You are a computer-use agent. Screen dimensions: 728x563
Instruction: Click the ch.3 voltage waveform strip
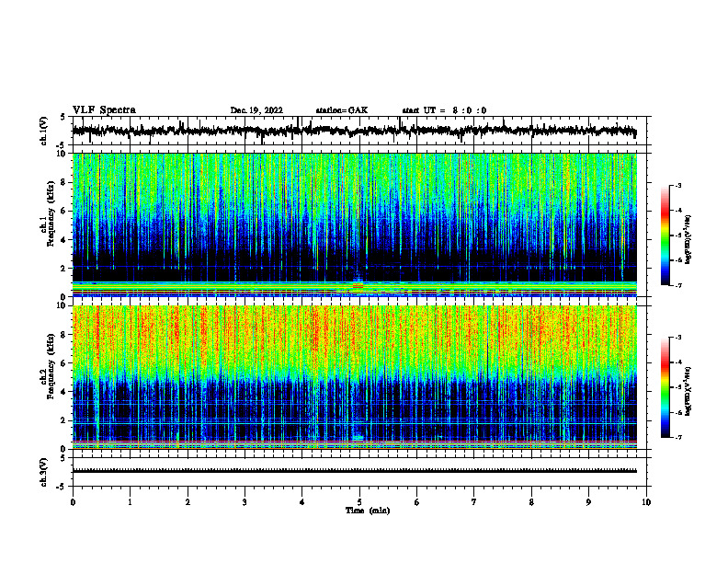[354, 471]
